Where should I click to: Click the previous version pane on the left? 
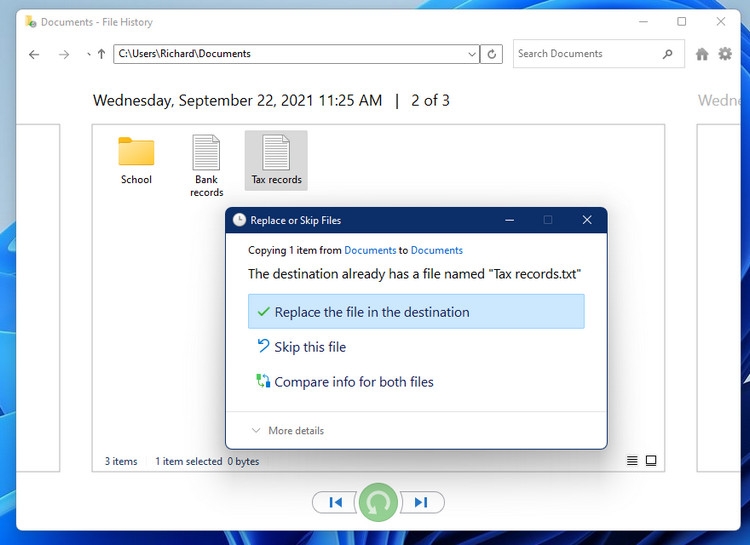(38, 298)
